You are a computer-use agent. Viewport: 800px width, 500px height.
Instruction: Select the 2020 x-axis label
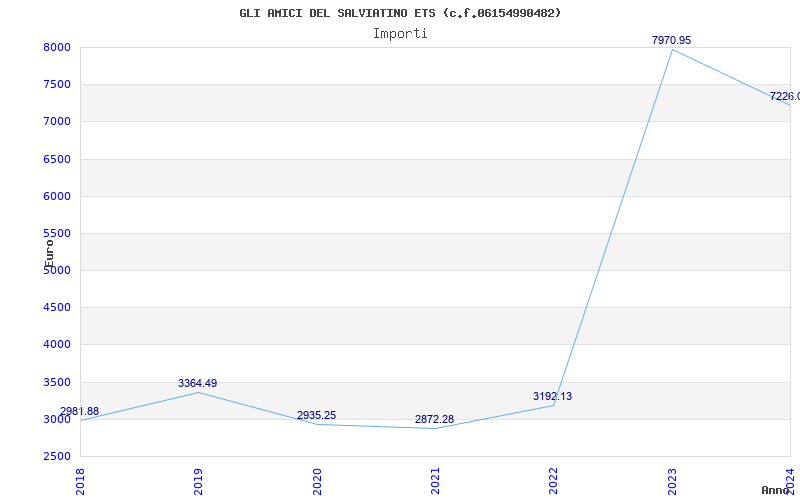(317, 482)
